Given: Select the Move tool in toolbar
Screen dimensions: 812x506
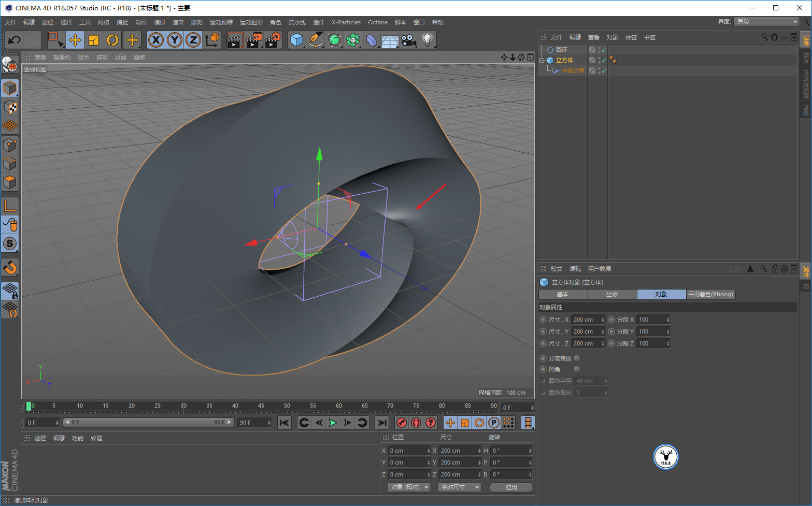Looking at the screenshot, I should 75,40.
